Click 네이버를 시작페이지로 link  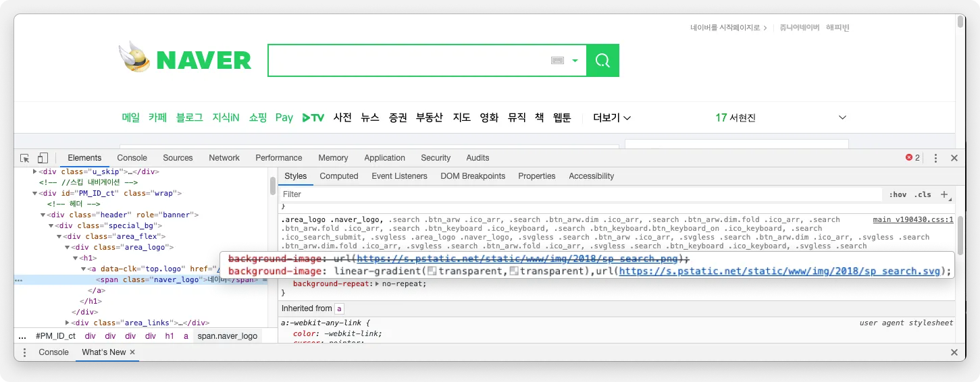point(729,28)
